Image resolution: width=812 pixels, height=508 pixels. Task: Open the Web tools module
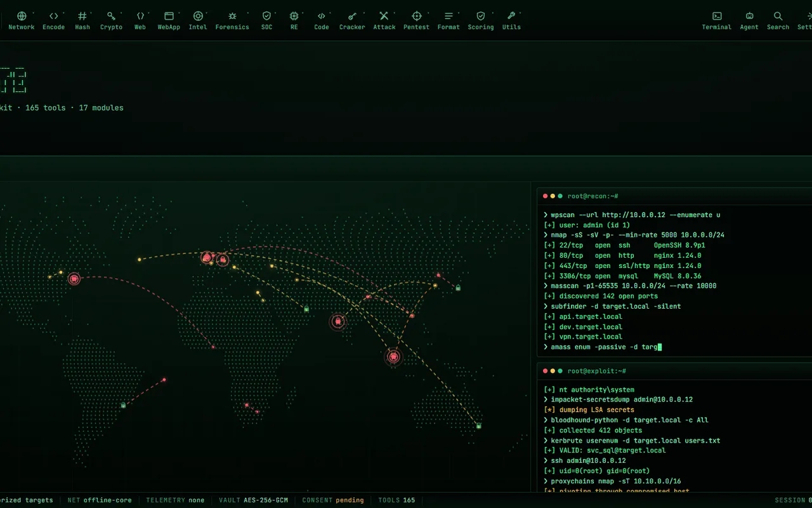(x=140, y=20)
